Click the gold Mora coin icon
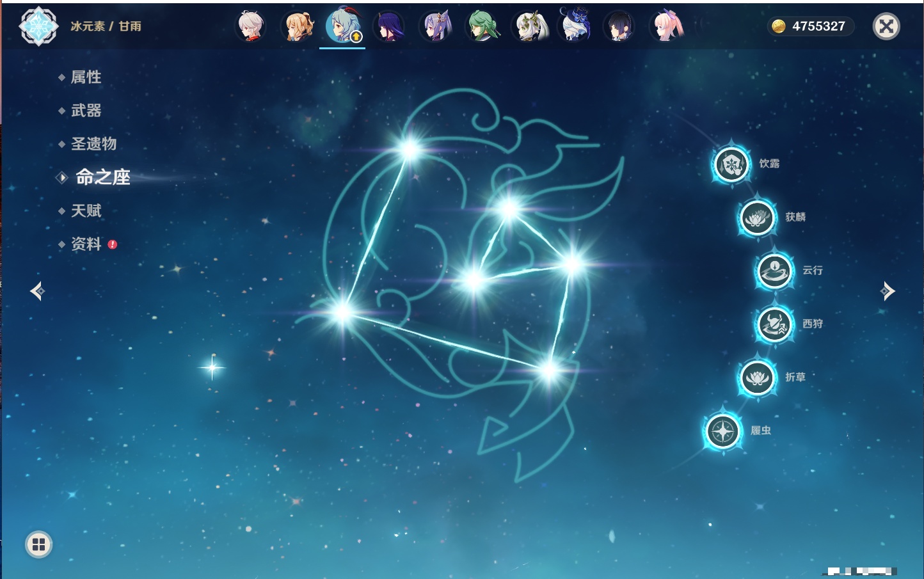This screenshot has width=924, height=579. click(778, 26)
